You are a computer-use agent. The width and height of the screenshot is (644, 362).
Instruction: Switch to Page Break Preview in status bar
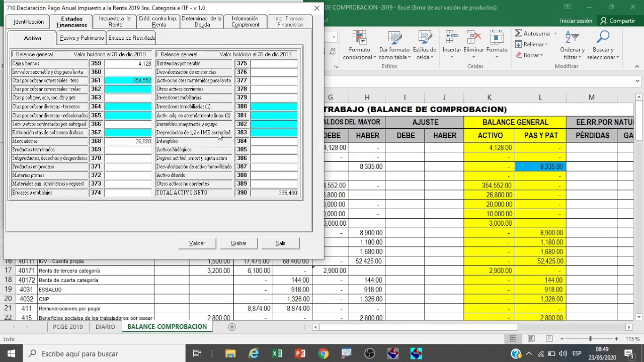549,339
